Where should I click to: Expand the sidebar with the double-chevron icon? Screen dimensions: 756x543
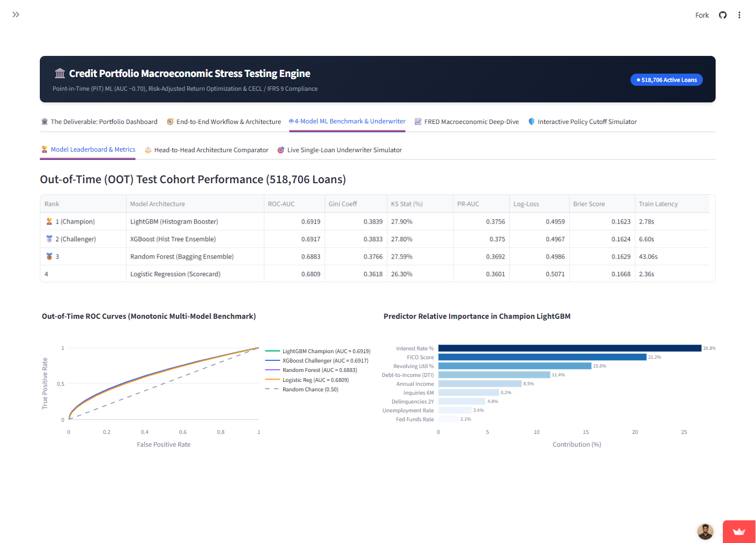click(x=16, y=14)
